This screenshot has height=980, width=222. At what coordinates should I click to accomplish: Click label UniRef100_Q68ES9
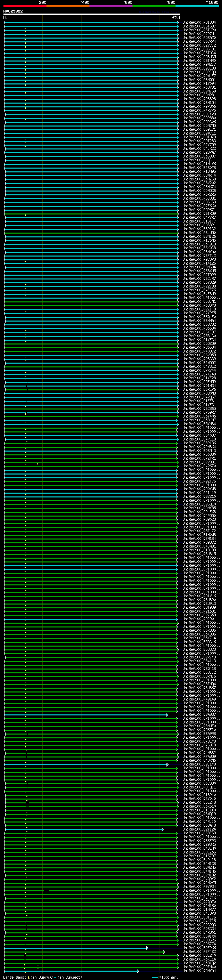(x=199, y=833)
